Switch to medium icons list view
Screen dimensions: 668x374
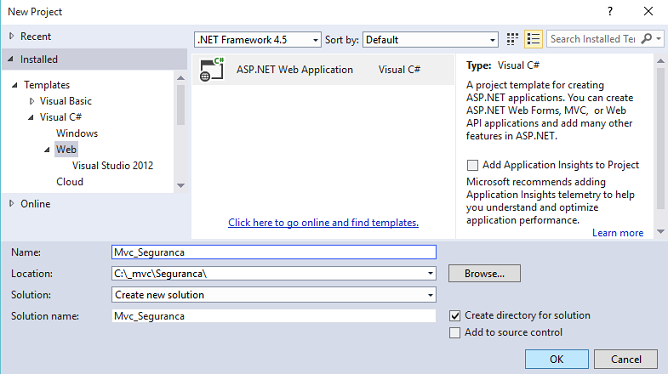[533, 39]
